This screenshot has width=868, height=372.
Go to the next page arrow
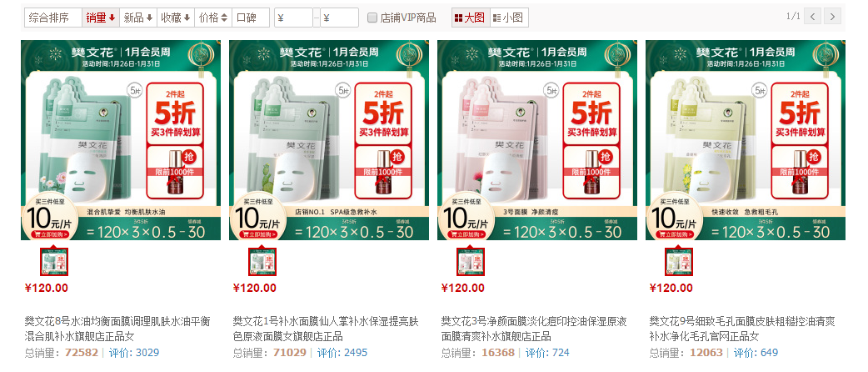832,16
